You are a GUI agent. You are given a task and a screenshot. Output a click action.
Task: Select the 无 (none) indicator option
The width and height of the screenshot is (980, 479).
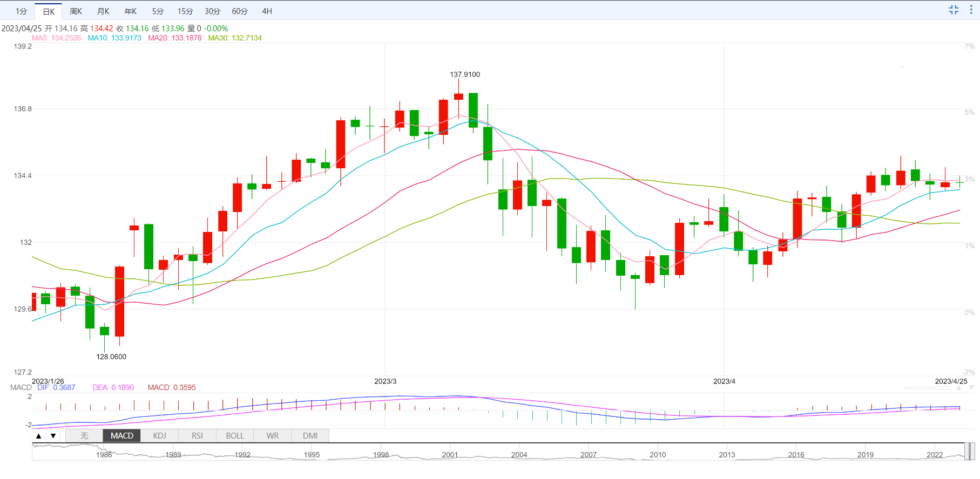[x=84, y=436]
